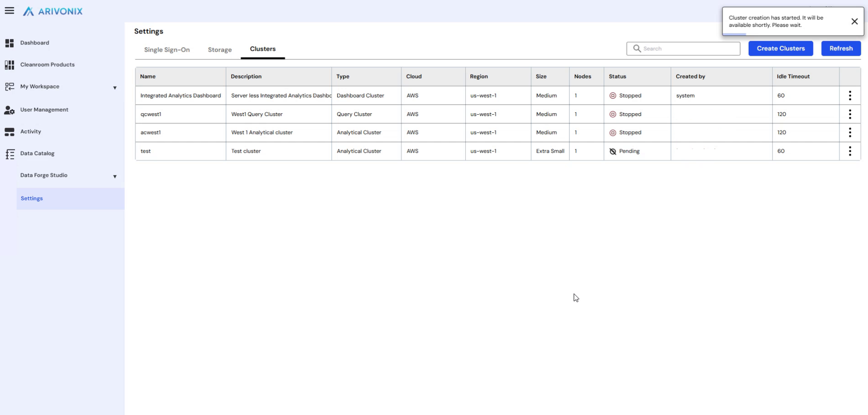Select Settings in the sidebar
The height and width of the screenshot is (415, 868).
click(32, 198)
